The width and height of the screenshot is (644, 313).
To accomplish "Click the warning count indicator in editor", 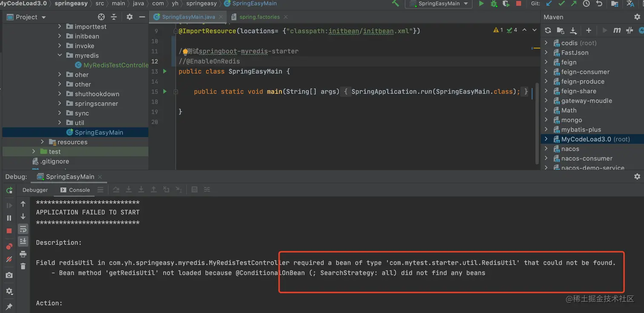I will (498, 30).
